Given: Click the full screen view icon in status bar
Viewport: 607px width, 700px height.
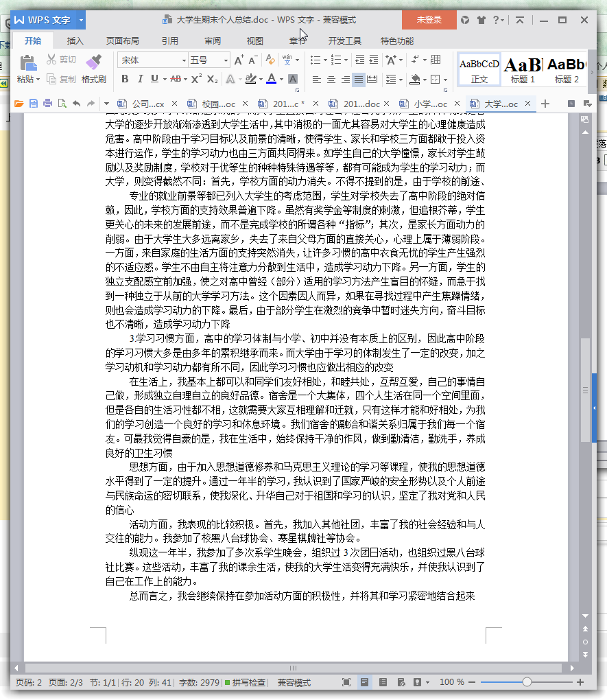Looking at the screenshot, I should click(346, 682).
